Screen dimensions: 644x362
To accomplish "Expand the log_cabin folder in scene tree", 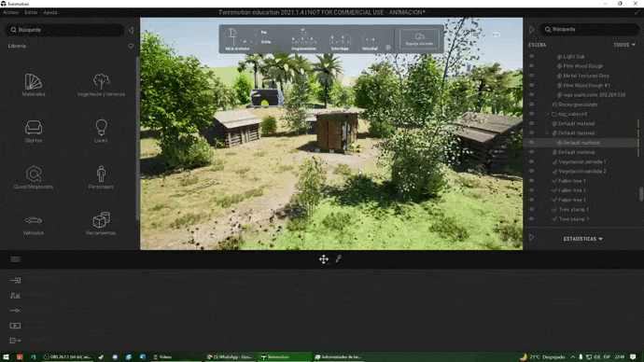I will (x=547, y=114).
